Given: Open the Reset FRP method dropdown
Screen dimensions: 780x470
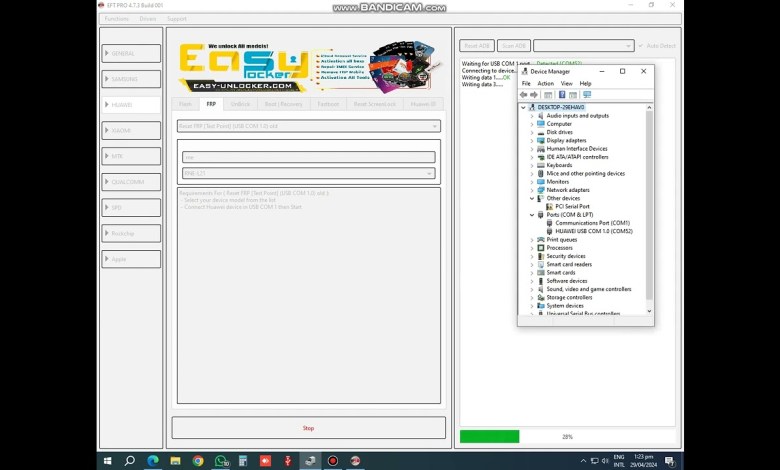Looking at the screenshot, I should [x=308, y=126].
